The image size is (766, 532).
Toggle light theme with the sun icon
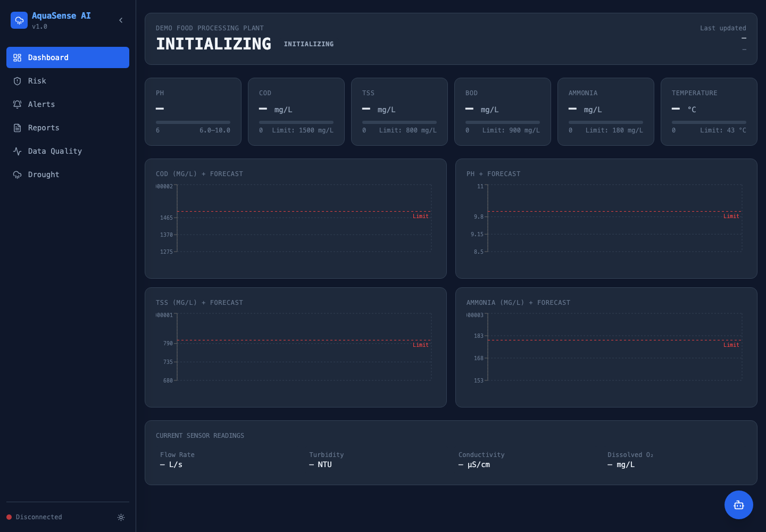(x=121, y=517)
